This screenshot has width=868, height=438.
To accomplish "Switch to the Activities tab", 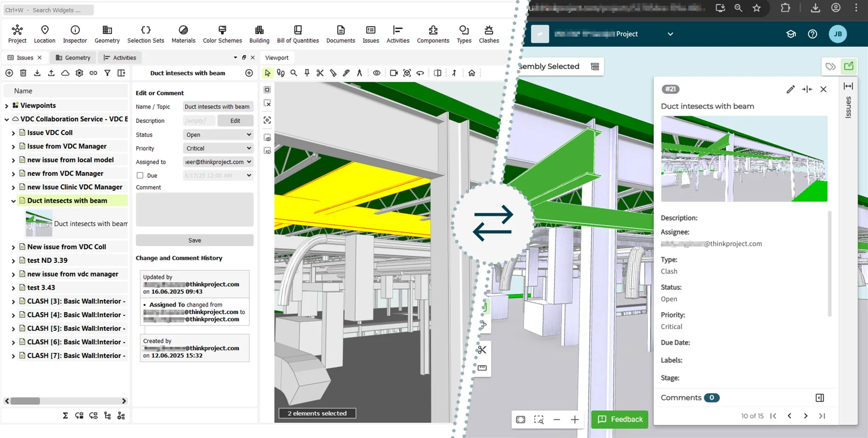I will click(120, 58).
